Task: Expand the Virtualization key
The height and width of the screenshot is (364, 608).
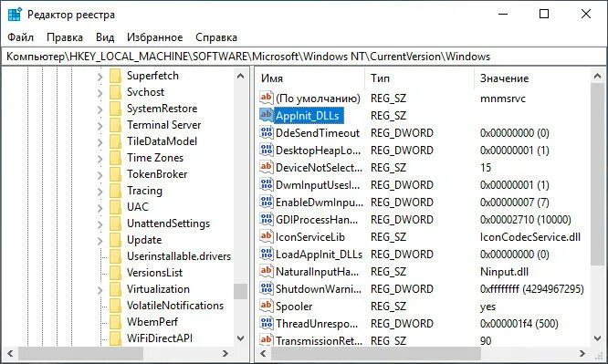Action: tap(100, 290)
